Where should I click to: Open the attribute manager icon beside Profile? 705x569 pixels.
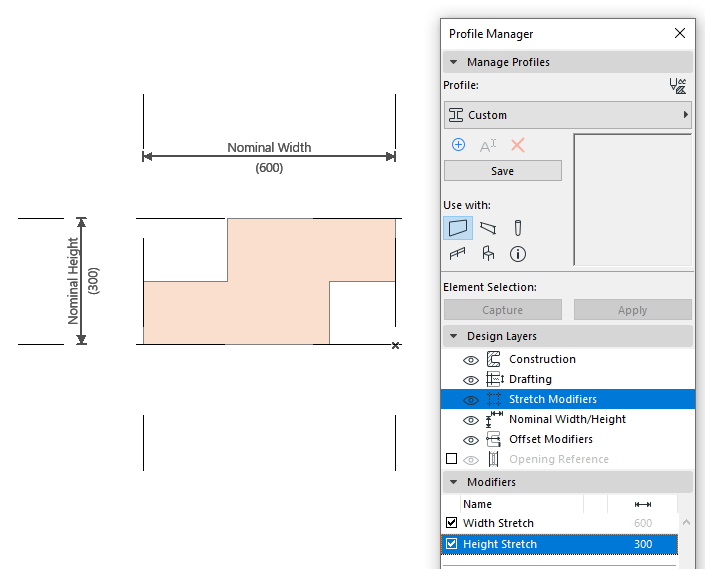tap(678, 85)
